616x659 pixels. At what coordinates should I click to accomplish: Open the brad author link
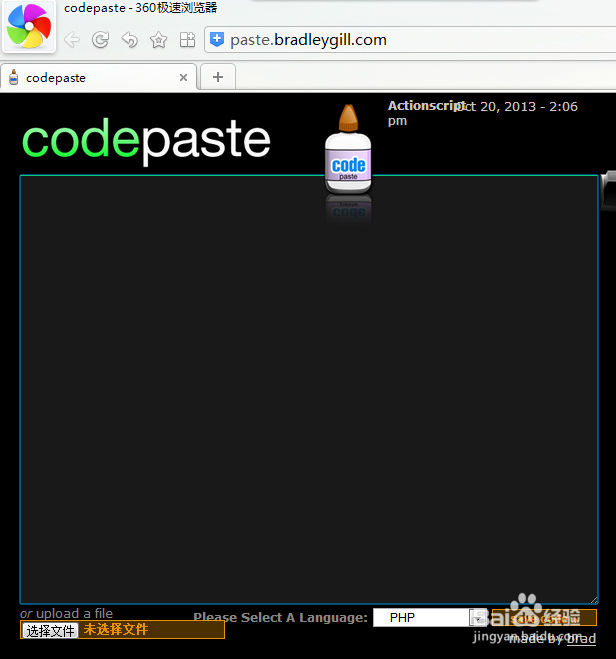tap(581, 638)
